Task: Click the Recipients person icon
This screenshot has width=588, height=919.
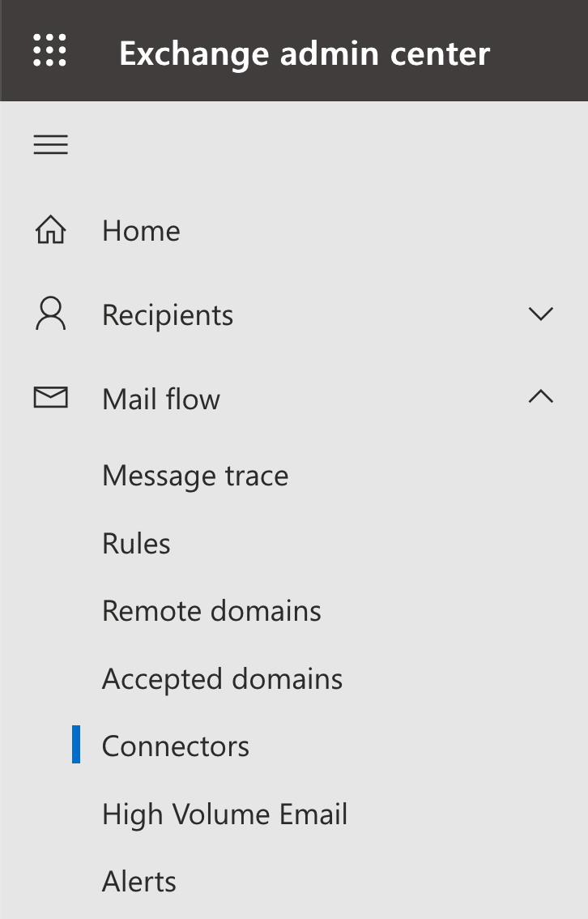Action: 51,314
